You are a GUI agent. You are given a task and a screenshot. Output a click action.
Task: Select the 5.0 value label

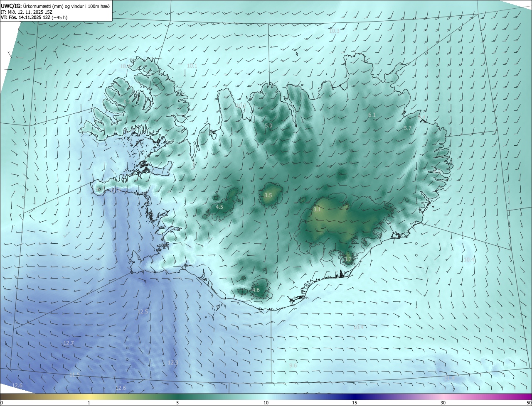click(x=268, y=125)
